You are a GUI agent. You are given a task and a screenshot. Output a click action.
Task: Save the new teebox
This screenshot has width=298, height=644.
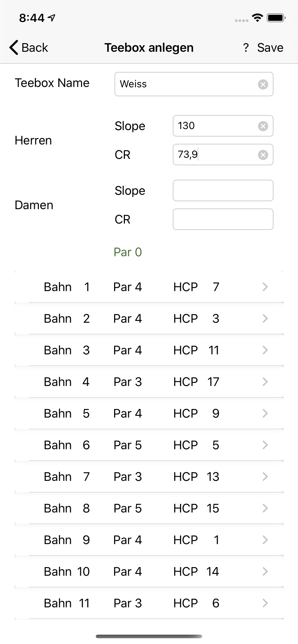270,47
